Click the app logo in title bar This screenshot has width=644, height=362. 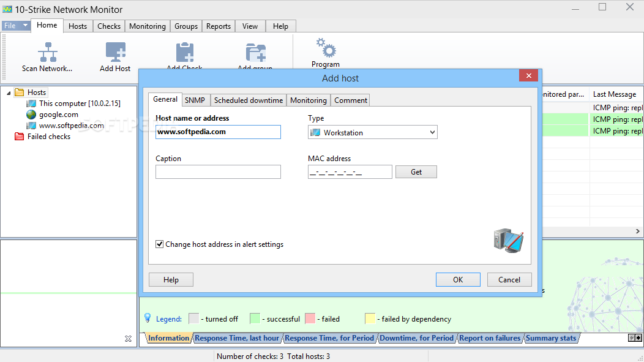click(x=7, y=9)
